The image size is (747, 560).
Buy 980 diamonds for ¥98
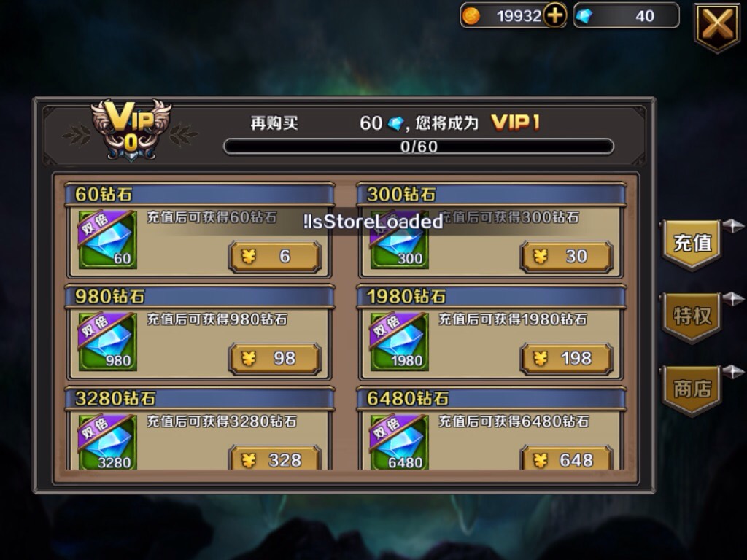tap(275, 359)
